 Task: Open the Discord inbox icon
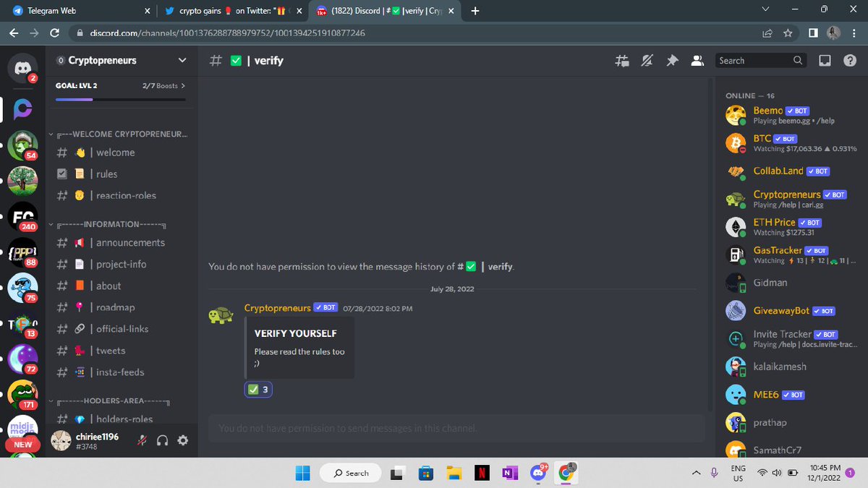pyautogui.click(x=824, y=61)
